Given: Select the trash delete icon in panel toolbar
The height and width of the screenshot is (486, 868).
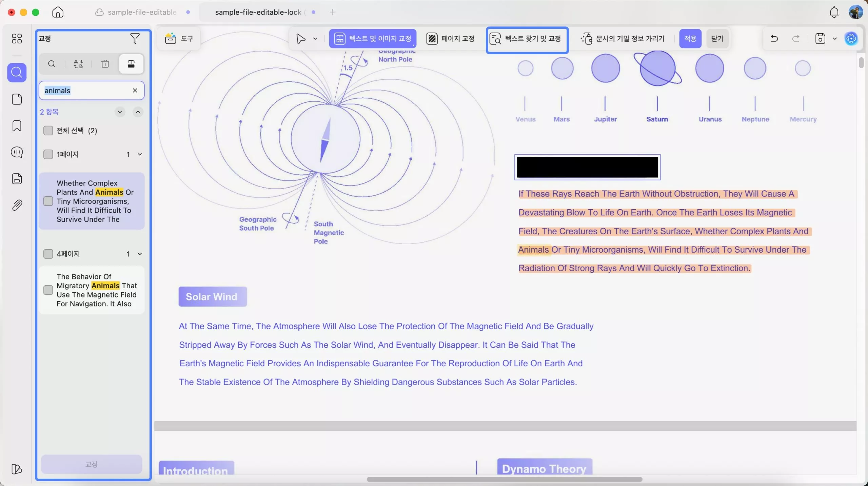Looking at the screenshot, I should pyautogui.click(x=105, y=64).
